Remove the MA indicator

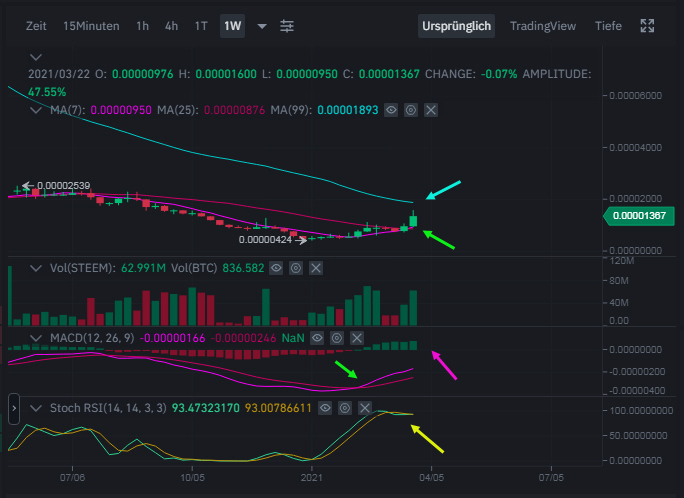point(431,109)
